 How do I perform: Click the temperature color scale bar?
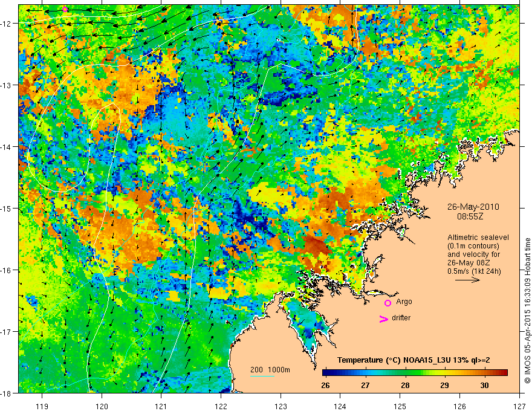coord(415,373)
